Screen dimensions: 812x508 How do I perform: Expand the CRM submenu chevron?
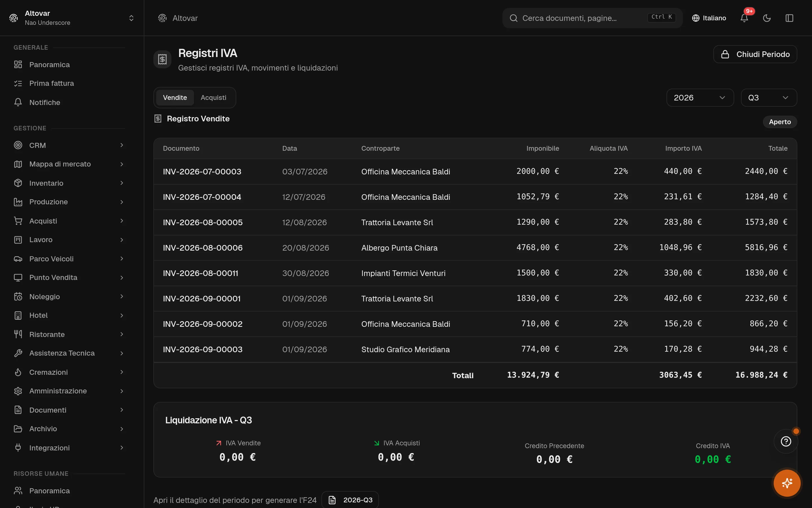coord(122,145)
